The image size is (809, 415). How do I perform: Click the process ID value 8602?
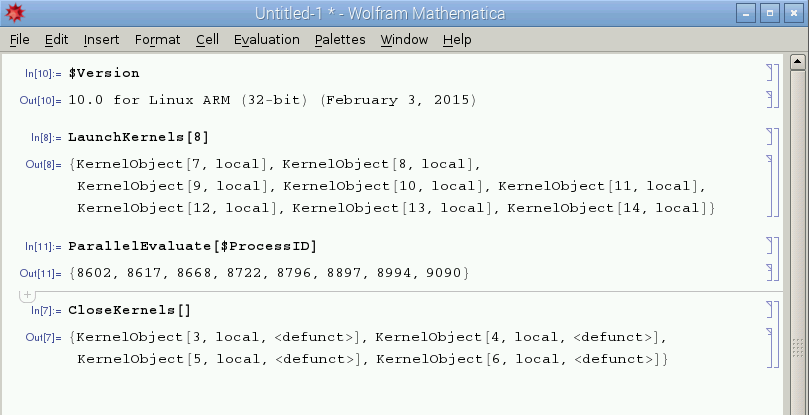(94, 273)
